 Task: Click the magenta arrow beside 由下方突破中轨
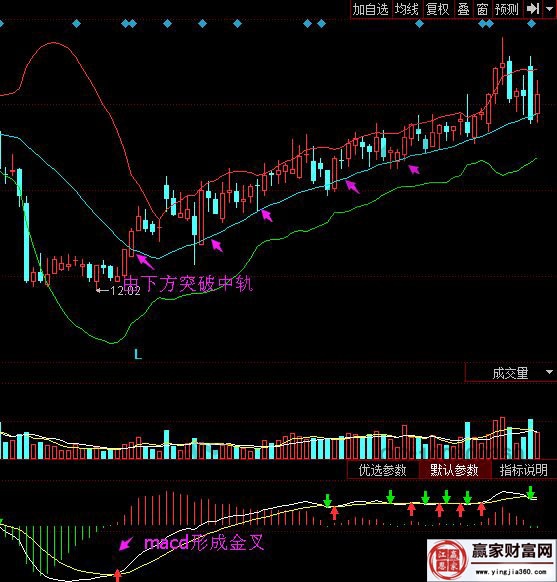pos(145,261)
